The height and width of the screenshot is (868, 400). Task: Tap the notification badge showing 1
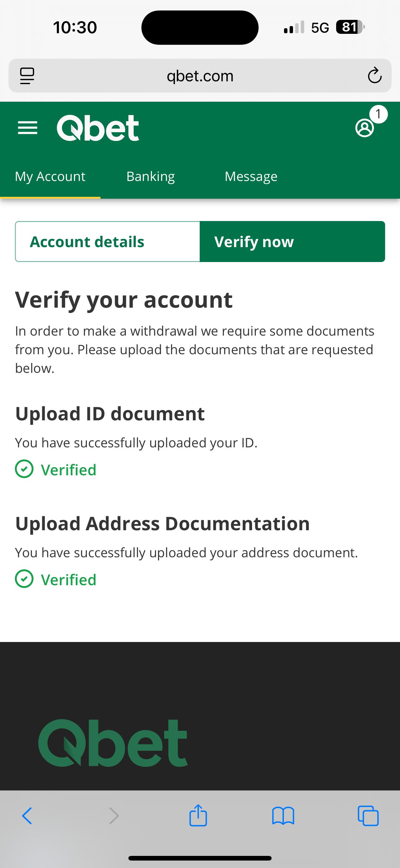point(379,114)
